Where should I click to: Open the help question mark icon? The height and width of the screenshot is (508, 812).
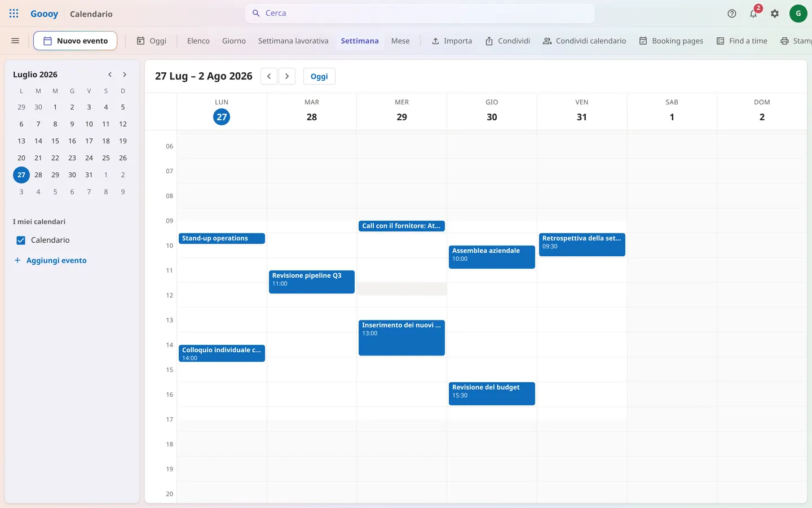[732, 14]
